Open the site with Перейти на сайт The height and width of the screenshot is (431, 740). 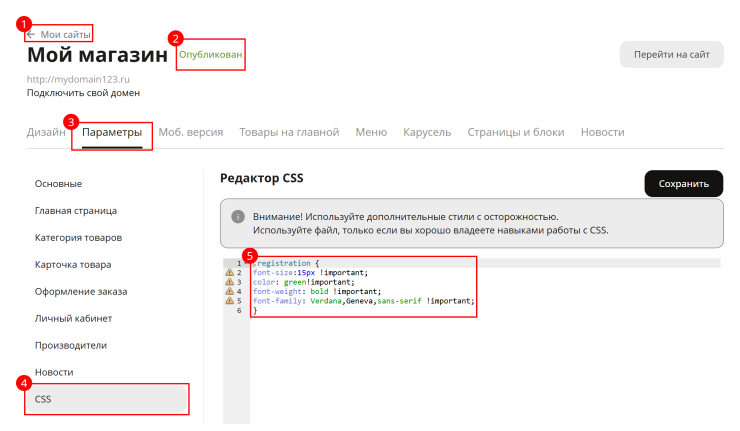pos(672,54)
